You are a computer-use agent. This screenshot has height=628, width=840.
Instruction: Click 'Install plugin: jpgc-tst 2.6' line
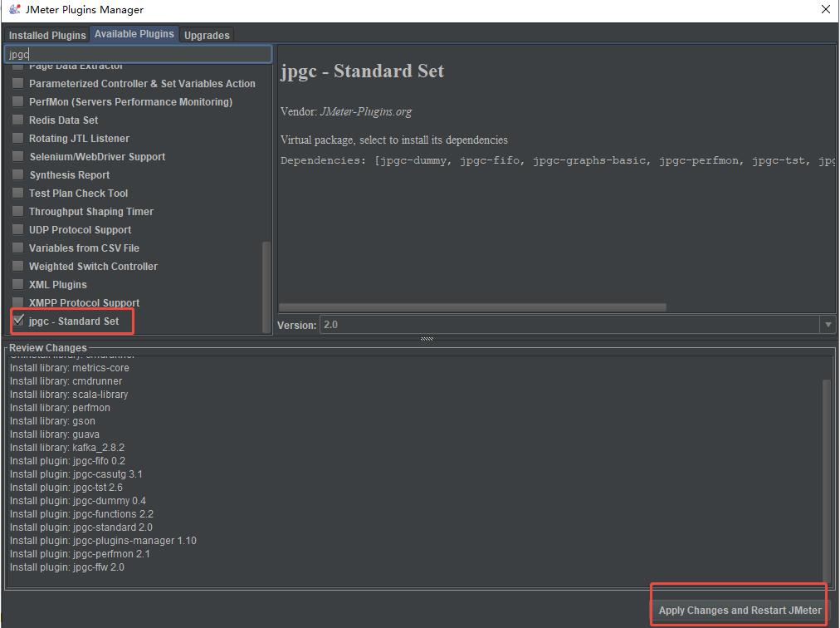(x=66, y=488)
